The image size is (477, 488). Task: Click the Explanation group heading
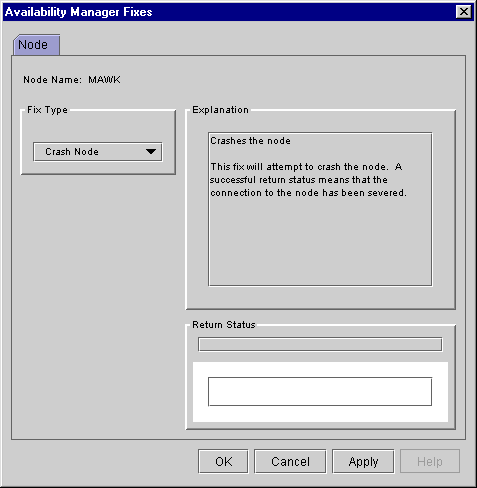click(x=220, y=110)
